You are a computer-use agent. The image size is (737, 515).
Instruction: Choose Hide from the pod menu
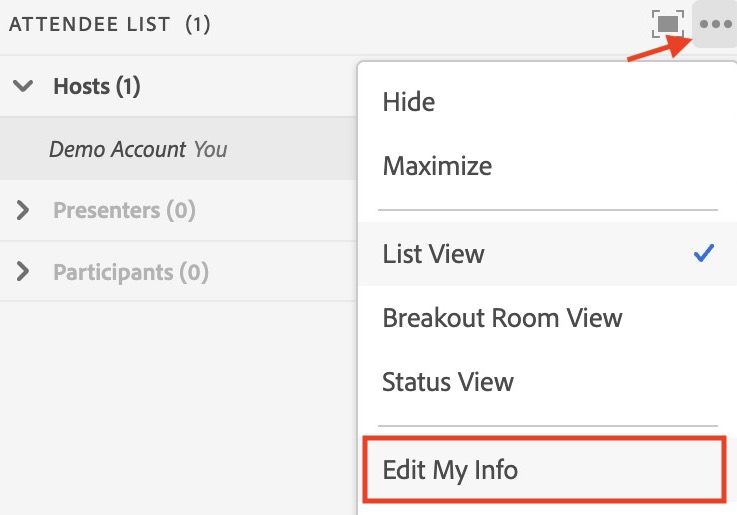pos(409,102)
